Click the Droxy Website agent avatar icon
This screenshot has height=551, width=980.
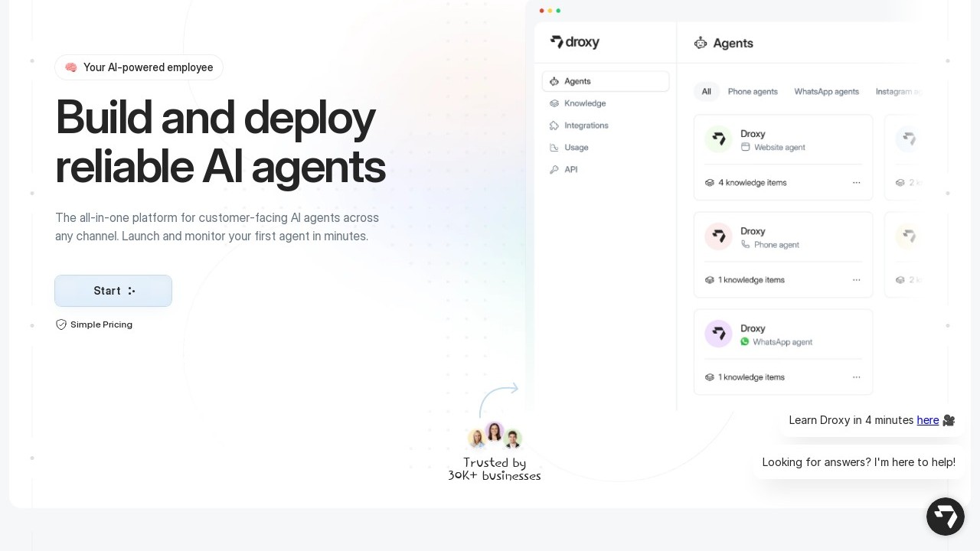coord(718,139)
